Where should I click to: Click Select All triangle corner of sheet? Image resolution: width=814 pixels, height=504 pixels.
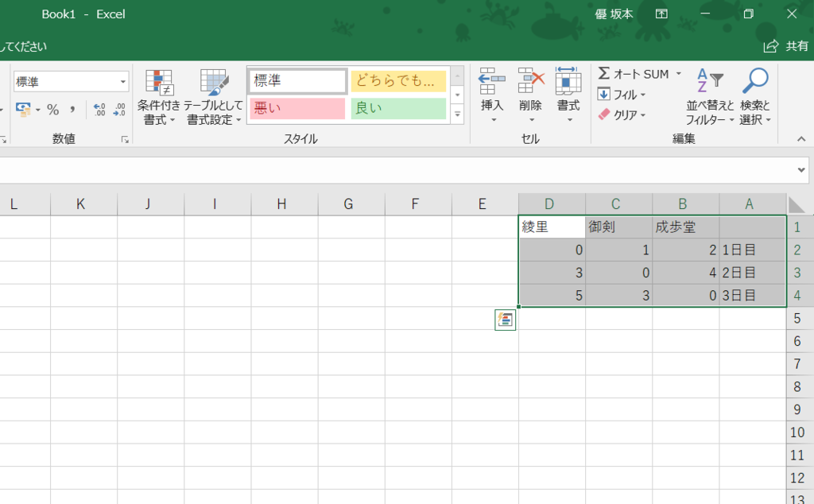(796, 205)
